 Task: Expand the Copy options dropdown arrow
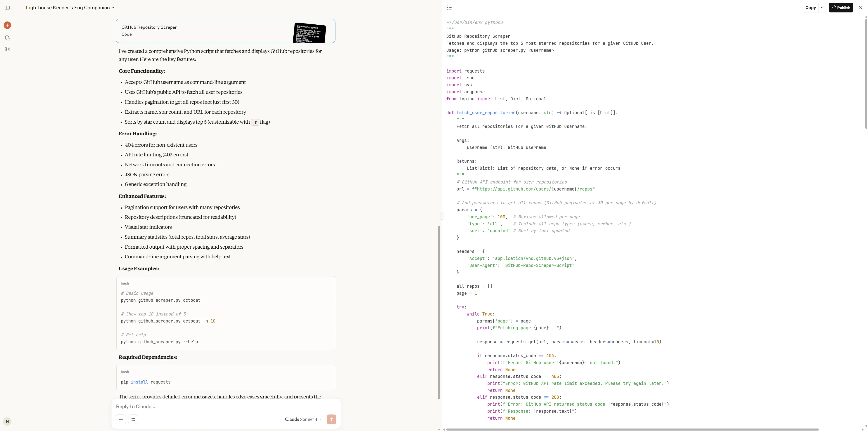822,7
